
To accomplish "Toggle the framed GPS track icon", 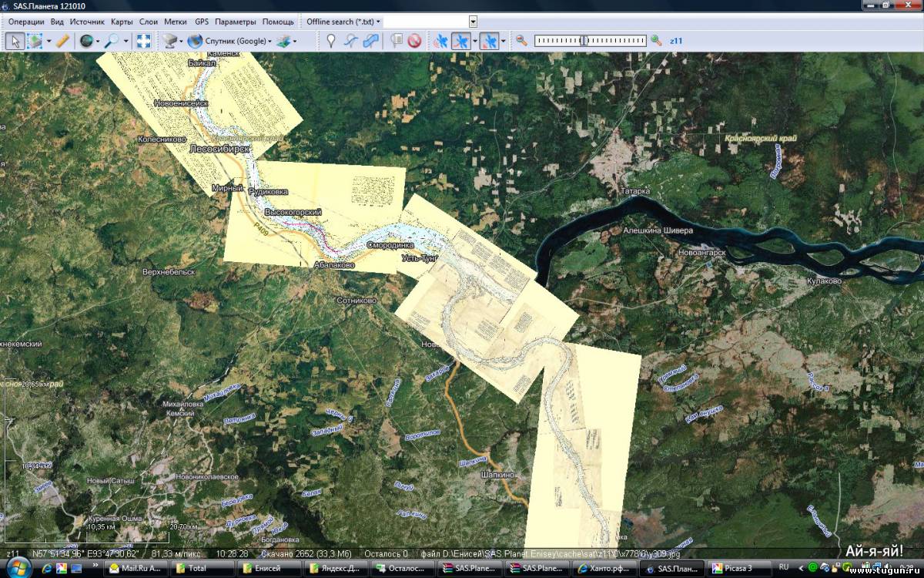I will coord(460,41).
